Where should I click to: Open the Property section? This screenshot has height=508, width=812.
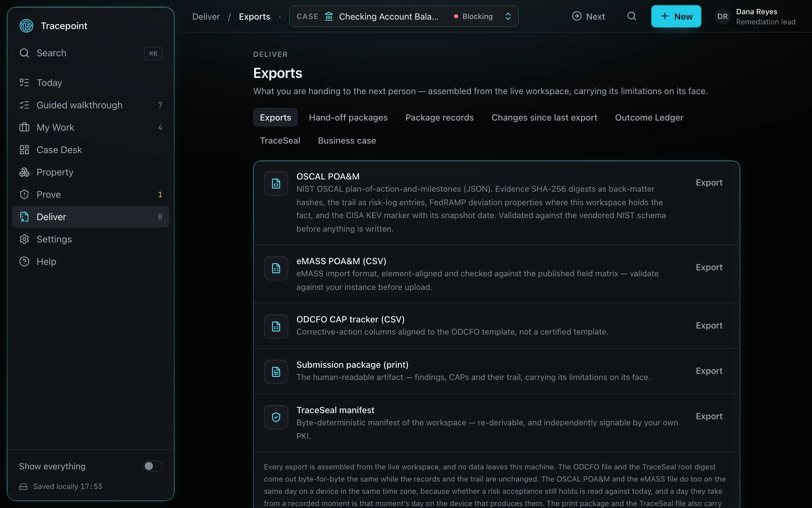pos(90,172)
